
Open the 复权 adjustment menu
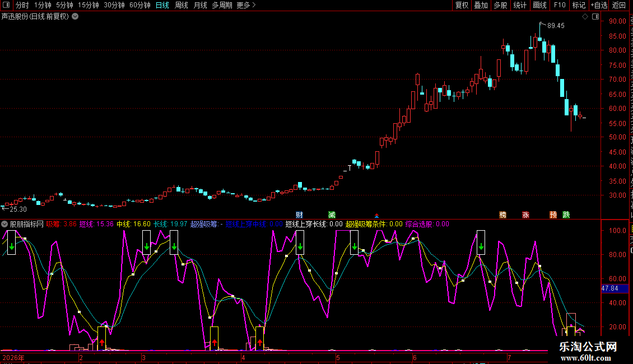(462, 5)
